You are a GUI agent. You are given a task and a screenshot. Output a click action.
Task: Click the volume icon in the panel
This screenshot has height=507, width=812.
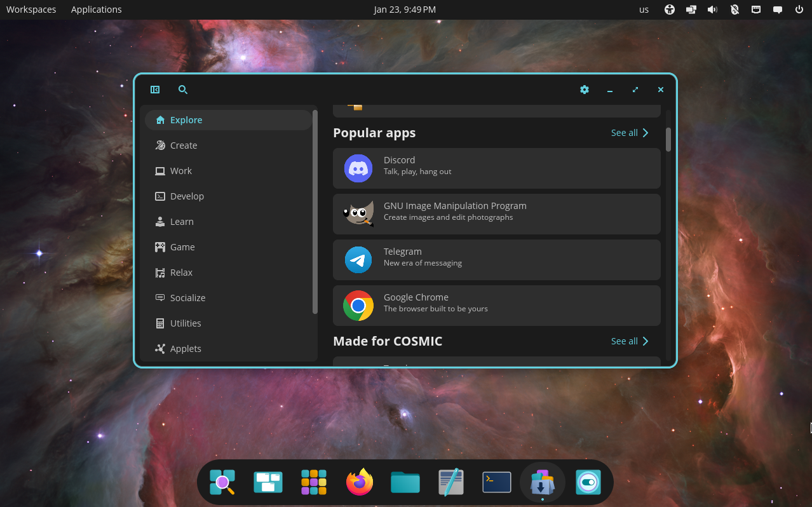tap(712, 9)
